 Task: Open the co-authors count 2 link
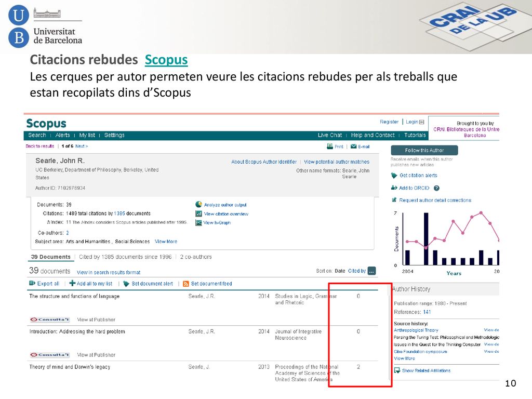coord(68,233)
